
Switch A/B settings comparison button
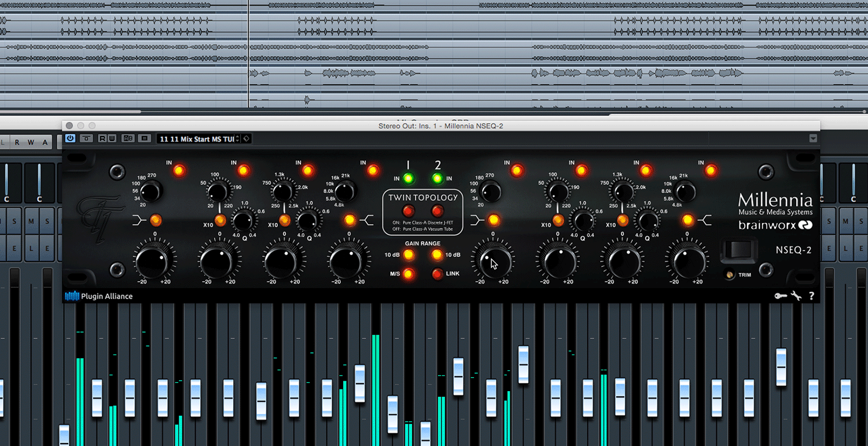pos(128,138)
